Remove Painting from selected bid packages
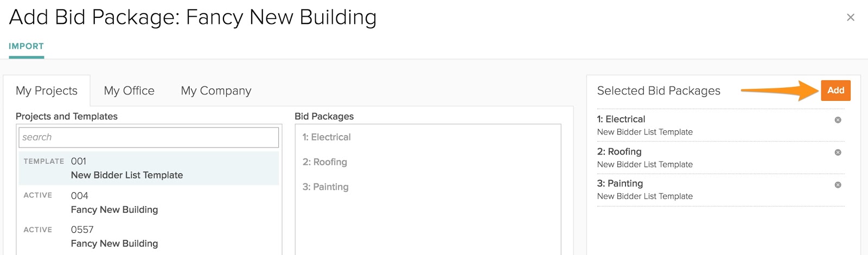868x255 pixels. click(x=838, y=185)
